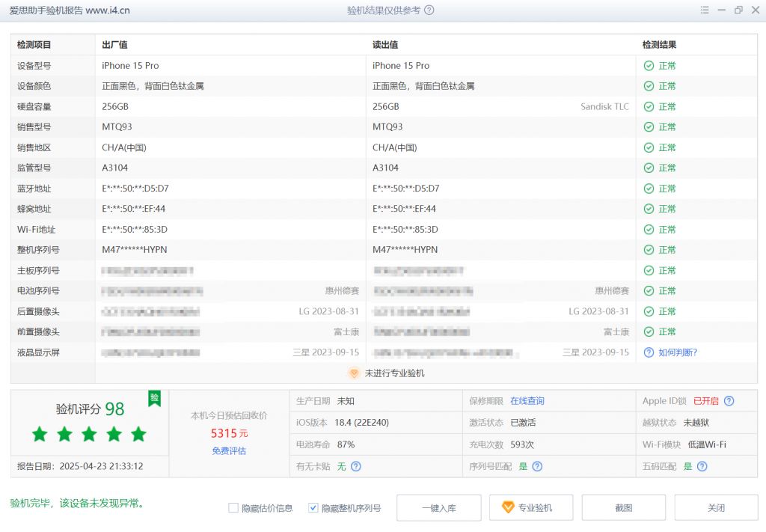Enable 隐藏估价信息 checkbox
This screenshot has height=532, width=766.
coord(233,508)
